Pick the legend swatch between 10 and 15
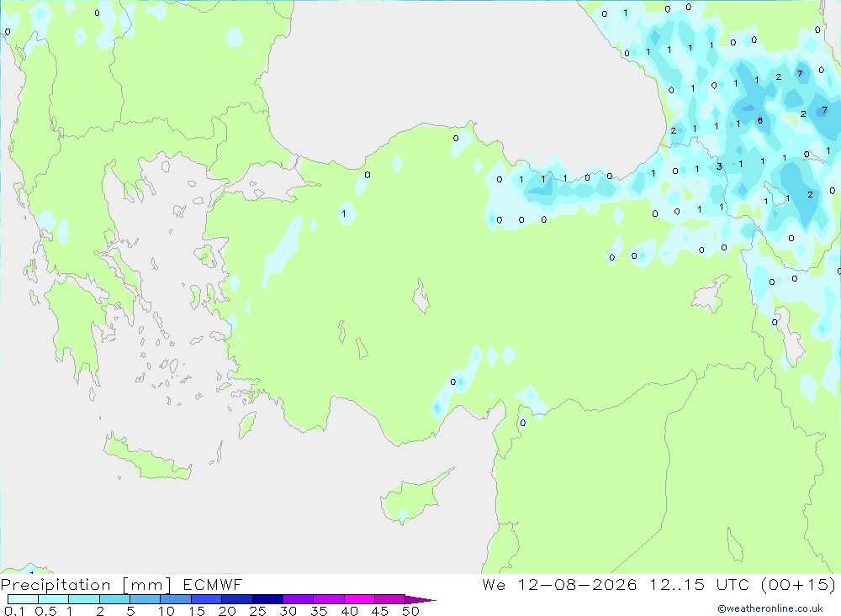The width and height of the screenshot is (841, 616). coord(176,599)
